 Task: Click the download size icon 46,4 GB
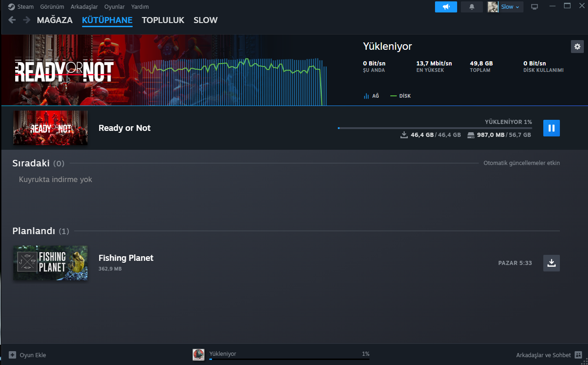coord(404,135)
